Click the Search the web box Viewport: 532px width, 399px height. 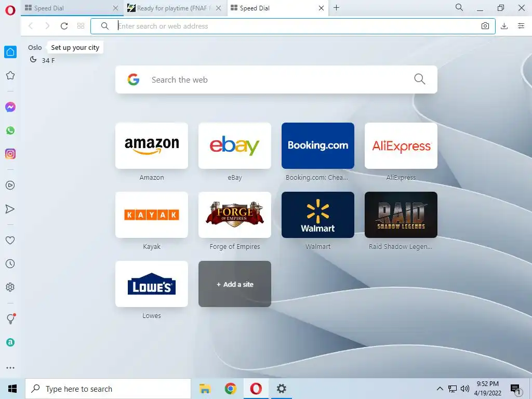coord(276,79)
